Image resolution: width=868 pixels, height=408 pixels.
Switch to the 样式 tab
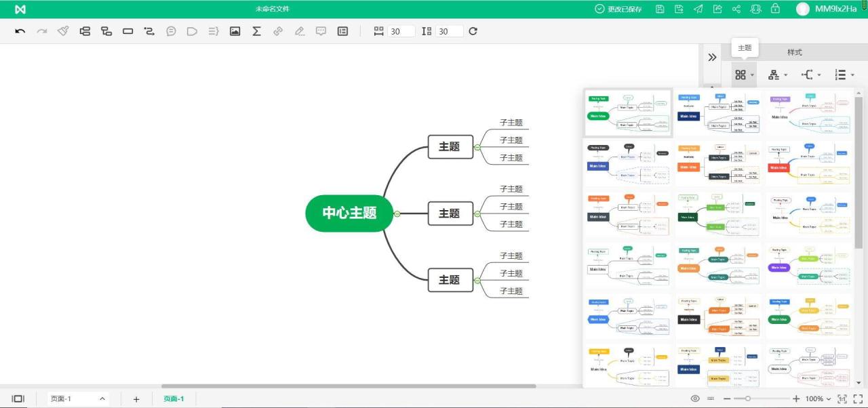(794, 52)
